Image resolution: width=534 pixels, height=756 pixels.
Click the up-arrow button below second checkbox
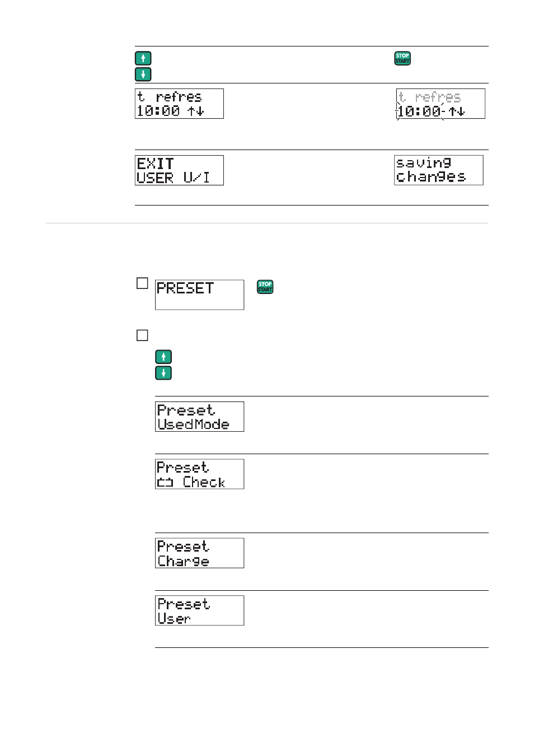[163, 357]
